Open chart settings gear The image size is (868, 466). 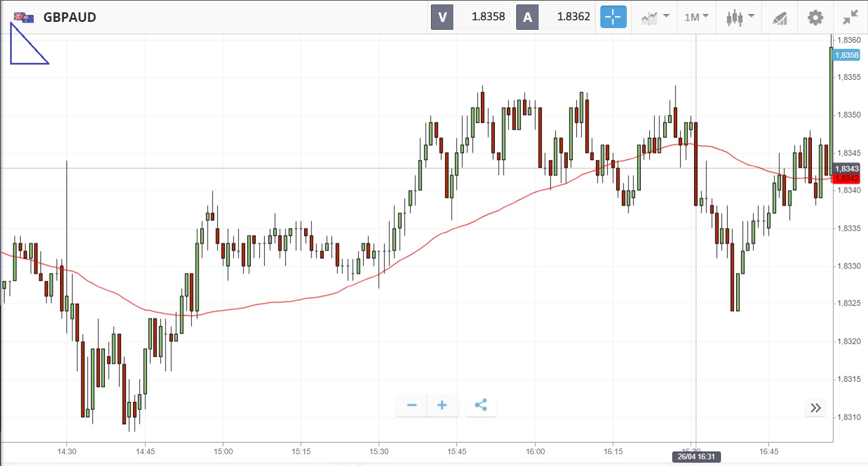pos(815,17)
